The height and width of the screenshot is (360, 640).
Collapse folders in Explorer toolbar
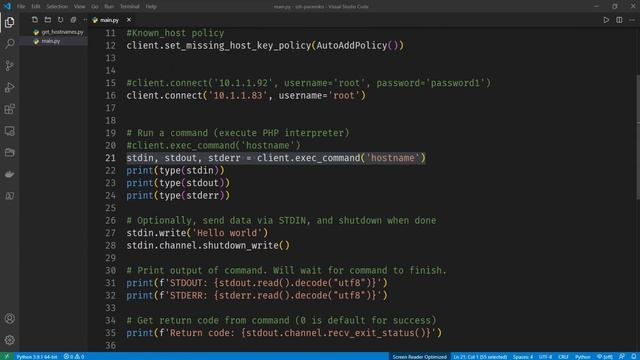73,20
